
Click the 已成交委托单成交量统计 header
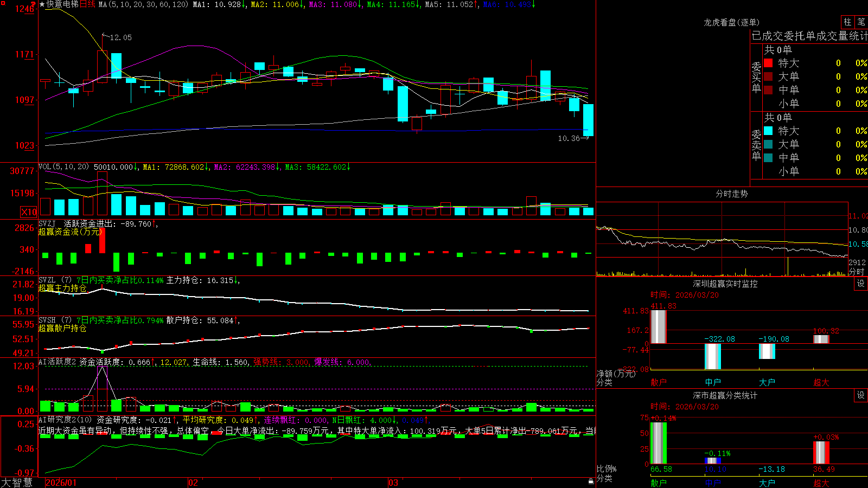(x=809, y=36)
